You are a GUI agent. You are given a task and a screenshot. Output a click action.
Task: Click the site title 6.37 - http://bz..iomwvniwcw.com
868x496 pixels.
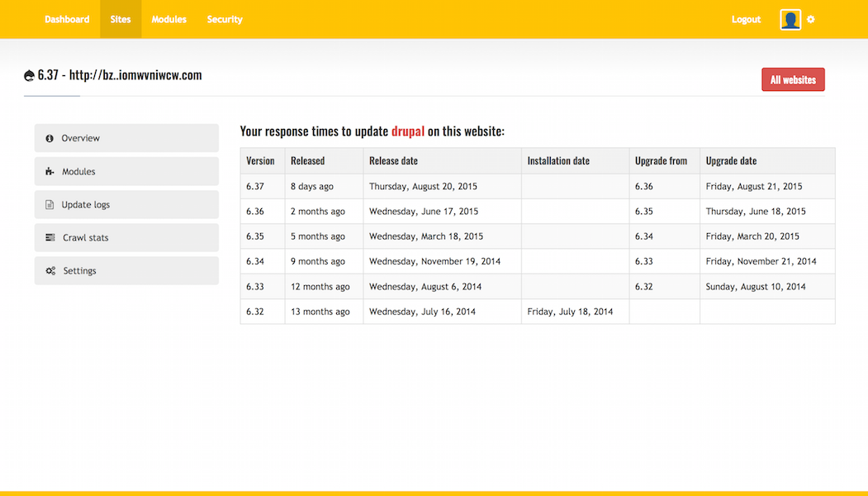(x=120, y=75)
